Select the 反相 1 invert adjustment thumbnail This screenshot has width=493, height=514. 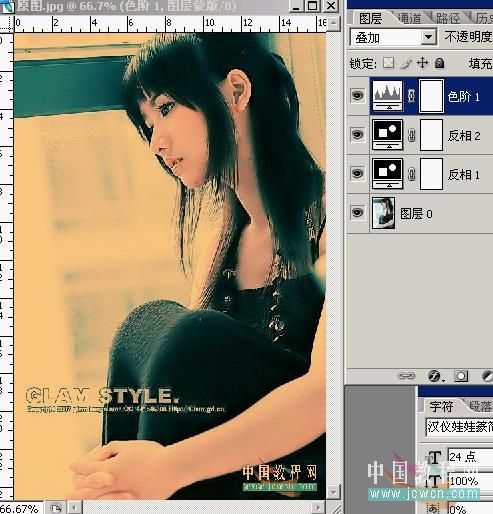387,174
